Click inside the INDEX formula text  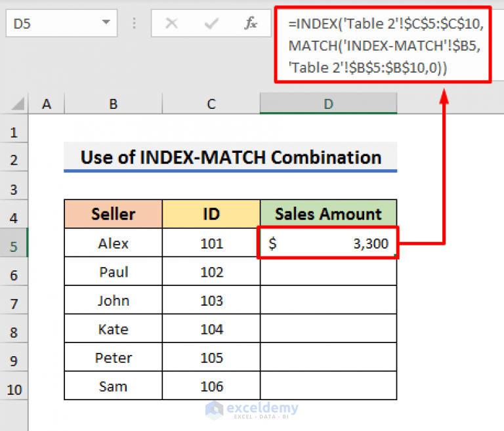point(385,45)
